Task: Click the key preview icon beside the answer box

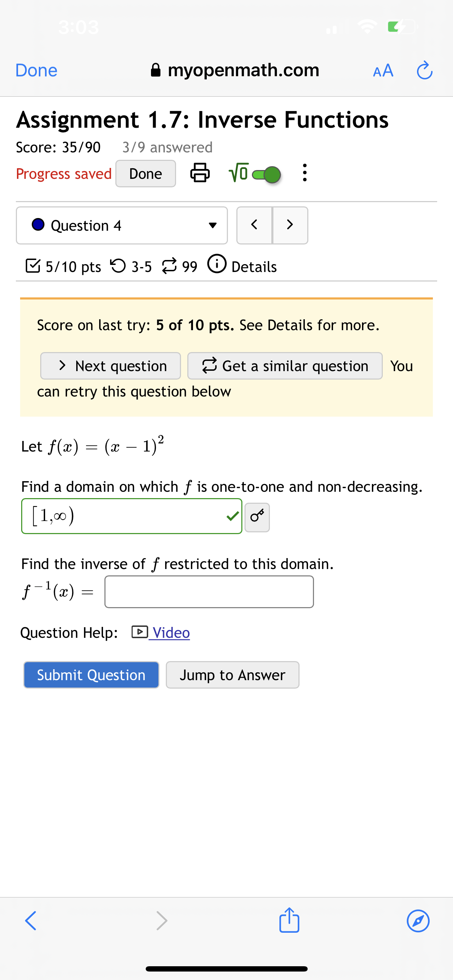Action: tap(257, 516)
